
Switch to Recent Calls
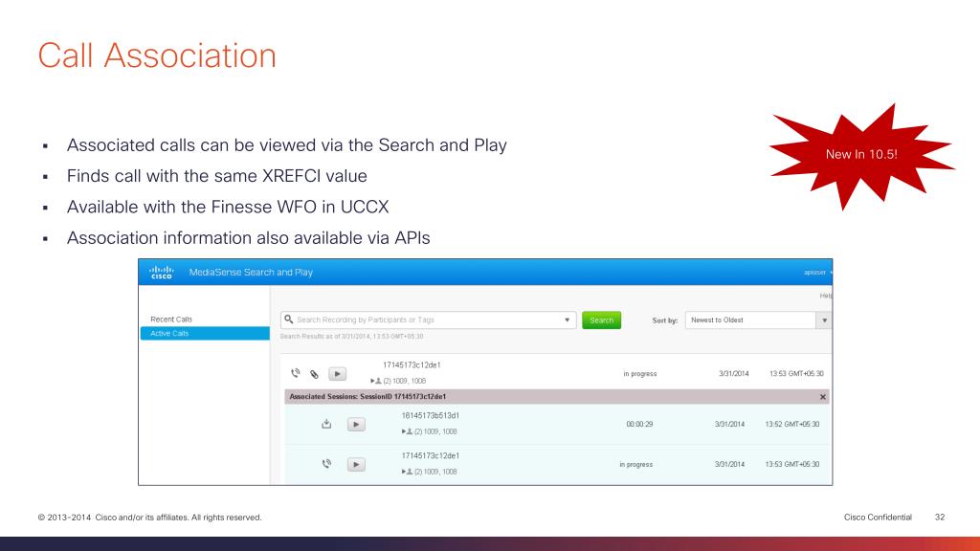coord(171,320)
